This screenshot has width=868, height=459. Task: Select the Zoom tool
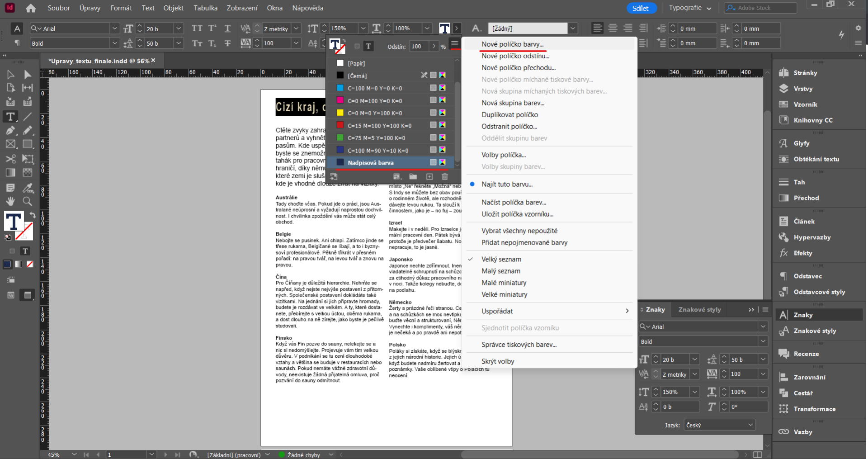[x=27, y=202]
